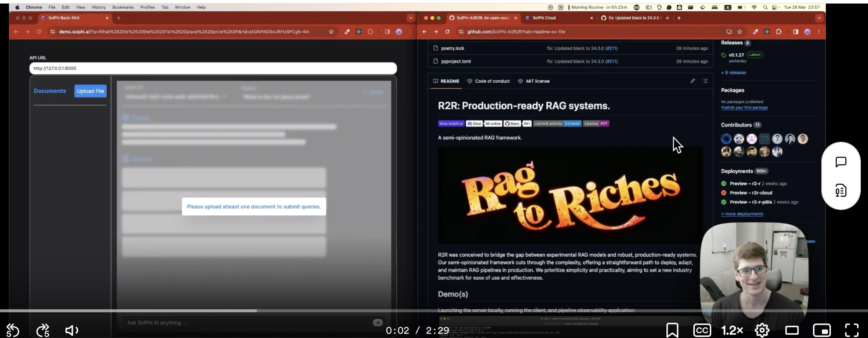Change playback speed 1.2x
This screenshot has height=338, width=868.
pos(732,330)
